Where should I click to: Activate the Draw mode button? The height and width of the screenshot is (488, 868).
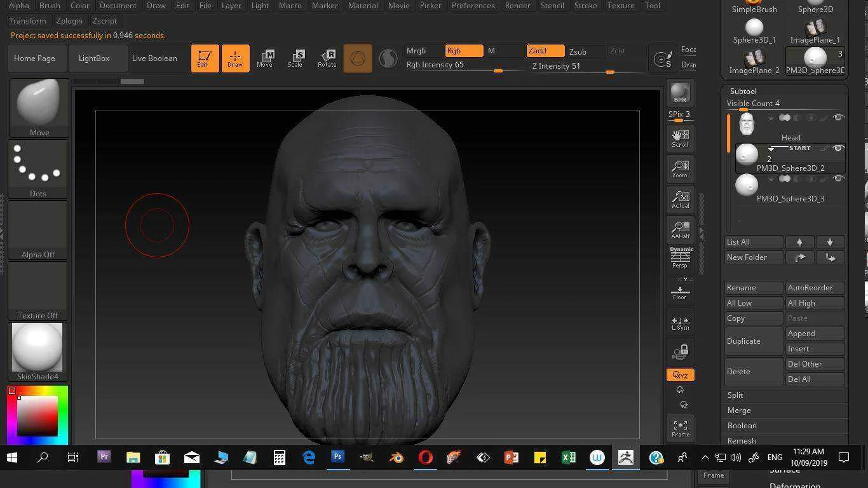[235, 58]
